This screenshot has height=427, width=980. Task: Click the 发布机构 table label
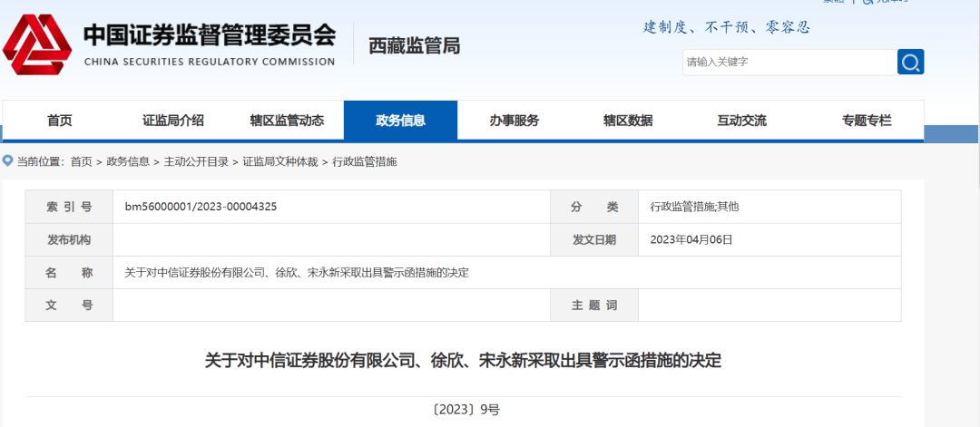tap(69, 239)
